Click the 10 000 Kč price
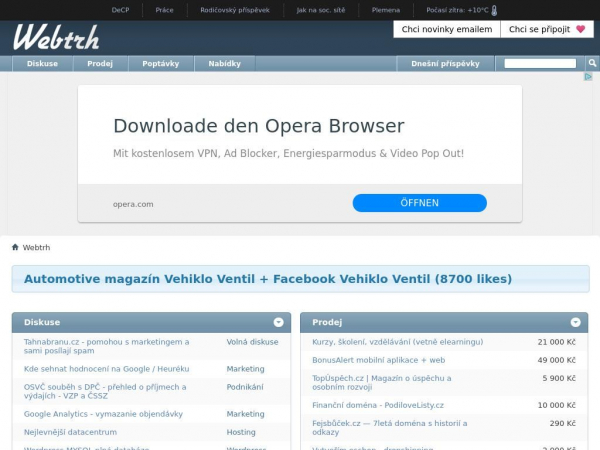The height and width of the screenshot is (450, 600). pos(556,405)
